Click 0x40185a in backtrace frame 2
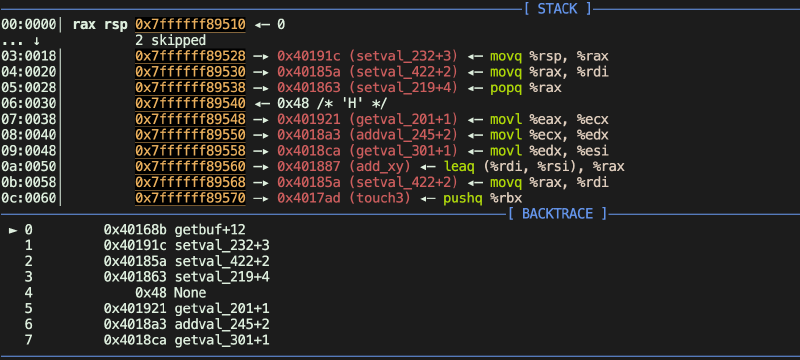This screenshot has height=360, width=800. click(x=135, y=262)
